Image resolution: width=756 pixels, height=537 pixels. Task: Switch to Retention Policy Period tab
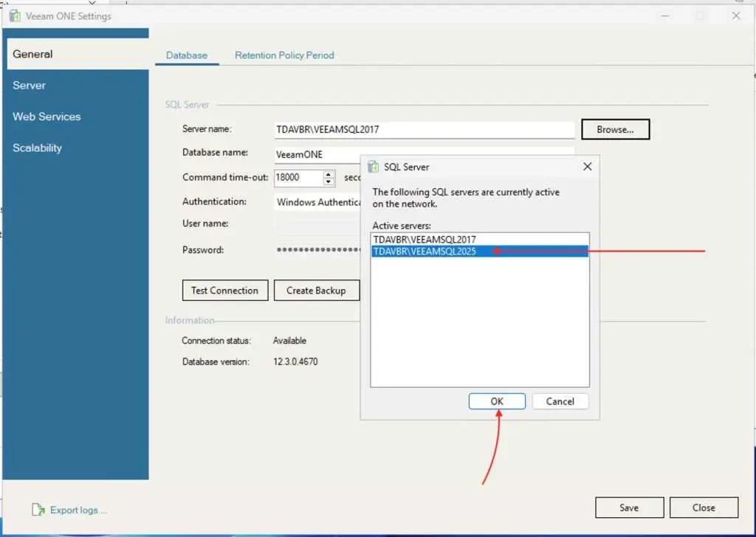284,55
